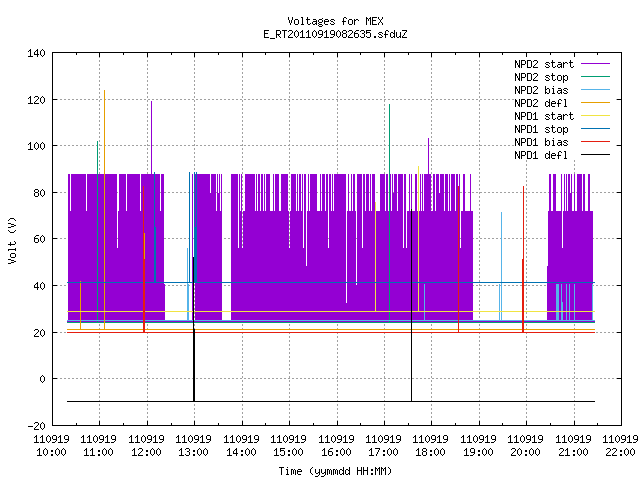Click the X-axis tick label 20:00

point(525,452)
